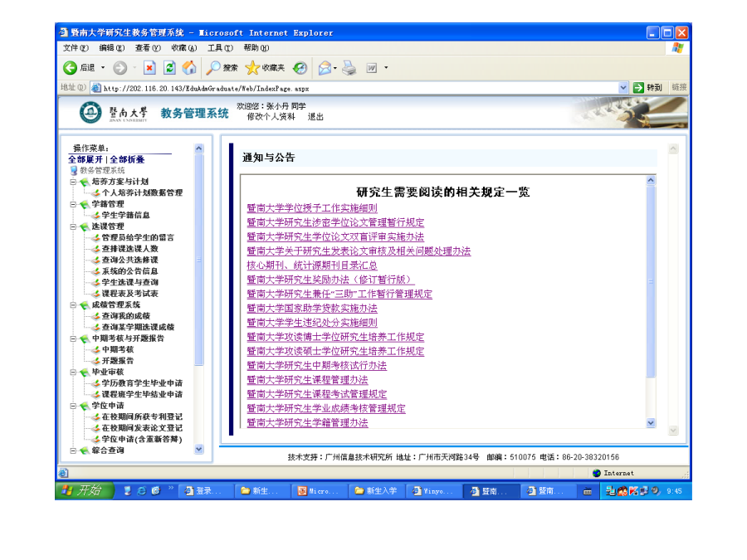Open the 查看 menu
The width and height of the screenshot is (747, 560).
[x=148, y=48]
